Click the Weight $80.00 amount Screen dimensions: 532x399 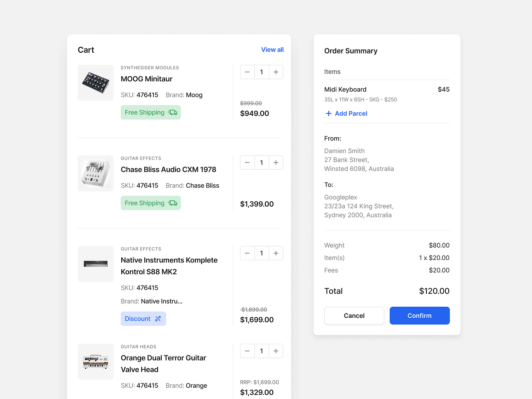[x=439, y=245]
